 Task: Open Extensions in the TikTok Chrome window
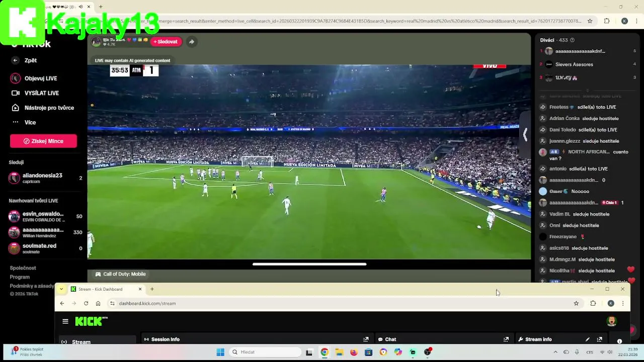tap(607, 21)
